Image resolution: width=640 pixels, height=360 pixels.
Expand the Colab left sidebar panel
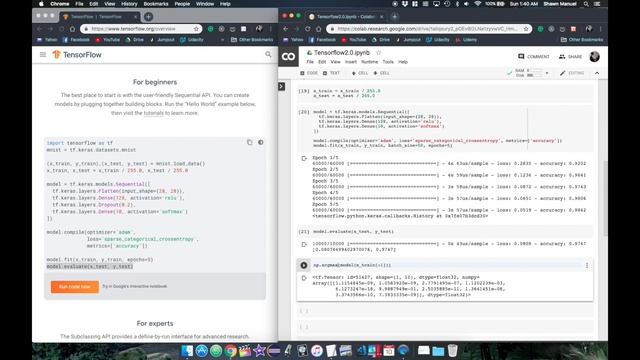tap(282, 87)
